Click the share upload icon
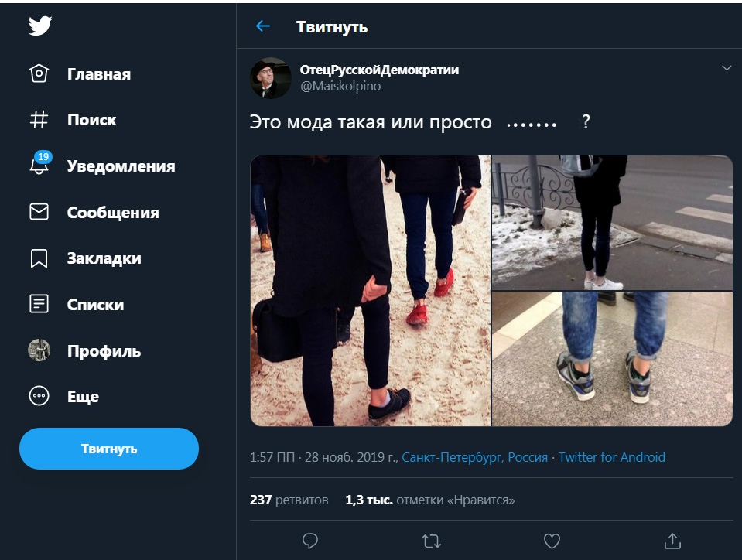The image size is (742, 560). pyautogui.click(x=672, y=540)
